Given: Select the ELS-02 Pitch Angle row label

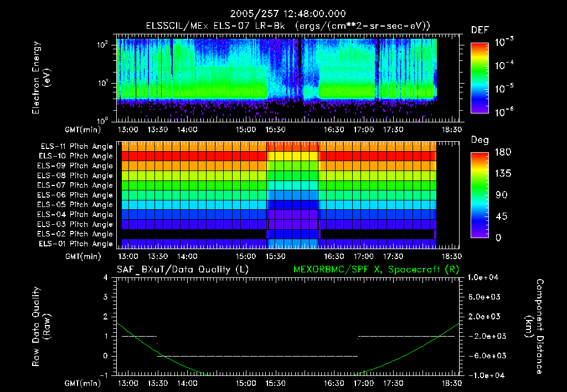Looking at the screenshot, I should click(75, 234).
